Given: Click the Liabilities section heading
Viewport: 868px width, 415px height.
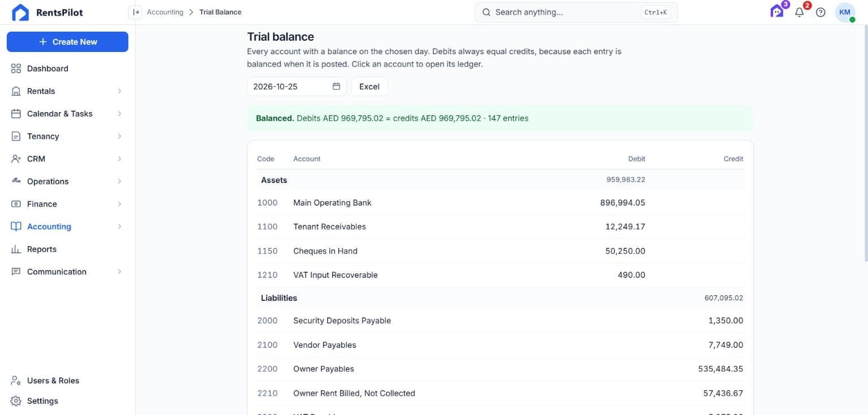Looking at the screenshot, I should (x=279, y=298).
